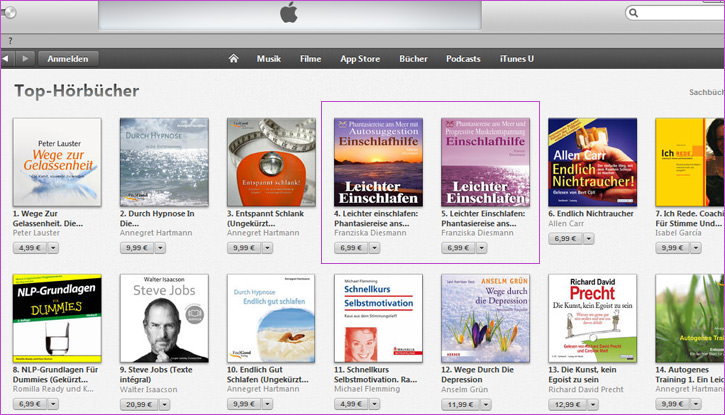Click the search magnifier icon
The width and height of the screenshot is (725, 415).
pos(633,13)
